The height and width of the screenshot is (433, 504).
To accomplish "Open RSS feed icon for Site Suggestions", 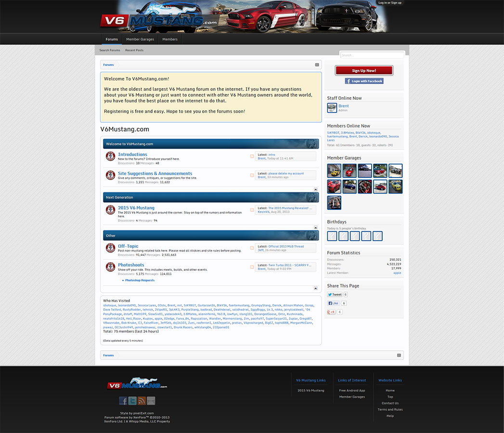I will tap(252, 176).
